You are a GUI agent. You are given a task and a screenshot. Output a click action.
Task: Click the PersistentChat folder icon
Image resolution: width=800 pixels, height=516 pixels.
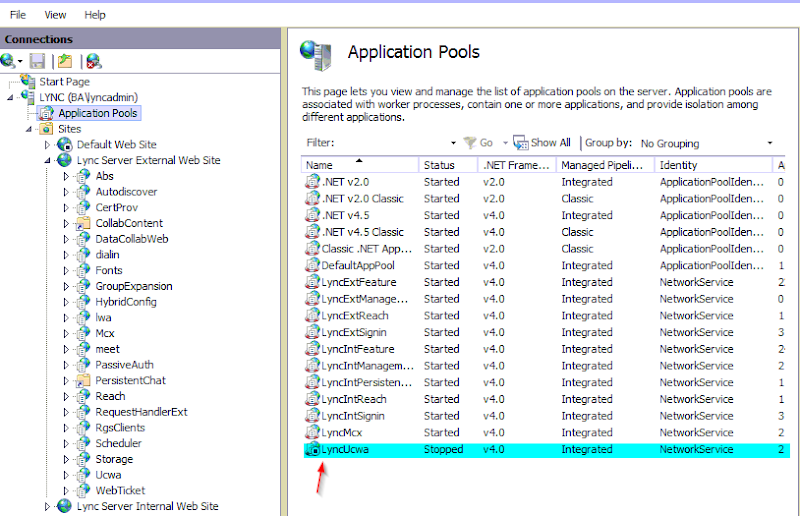tap(83, 381)
